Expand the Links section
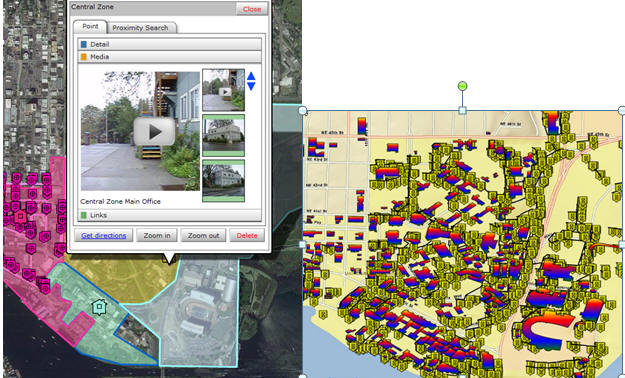This screenshot has width=625, height=378. pyautogui.click(x=169, y=215)
